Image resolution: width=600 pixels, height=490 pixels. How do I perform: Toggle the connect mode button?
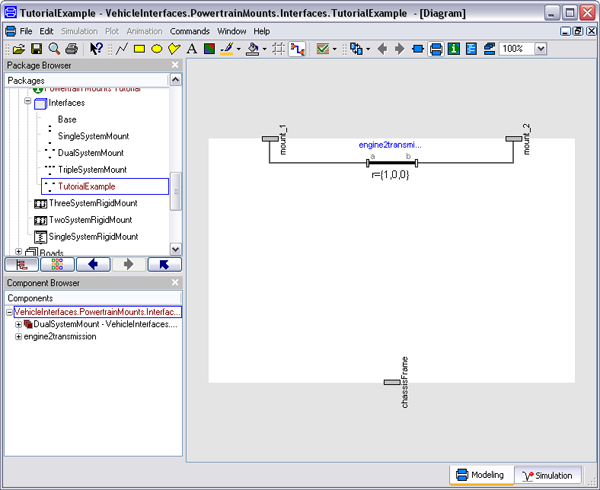click(x=296, y=48)
